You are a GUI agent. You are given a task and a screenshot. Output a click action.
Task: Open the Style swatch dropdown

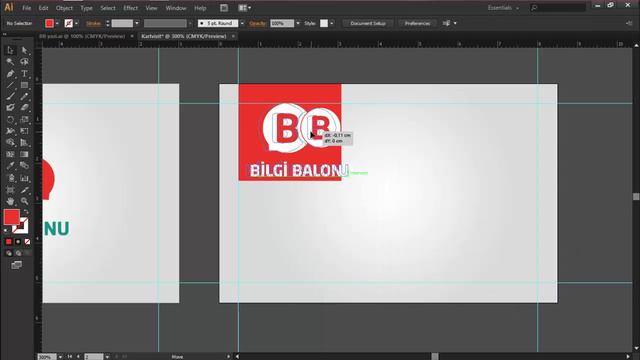pyautogui.click(x=331, y=23)
